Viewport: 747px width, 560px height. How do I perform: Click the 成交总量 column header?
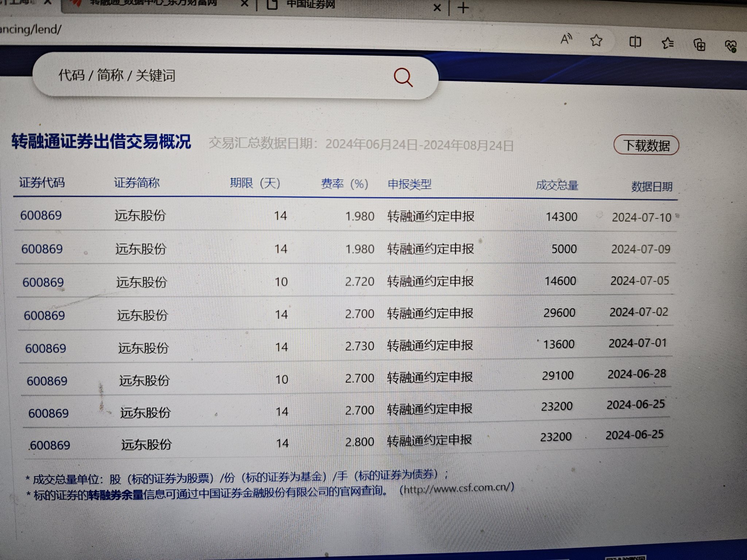pyautogui.click(x=557, y=185)
